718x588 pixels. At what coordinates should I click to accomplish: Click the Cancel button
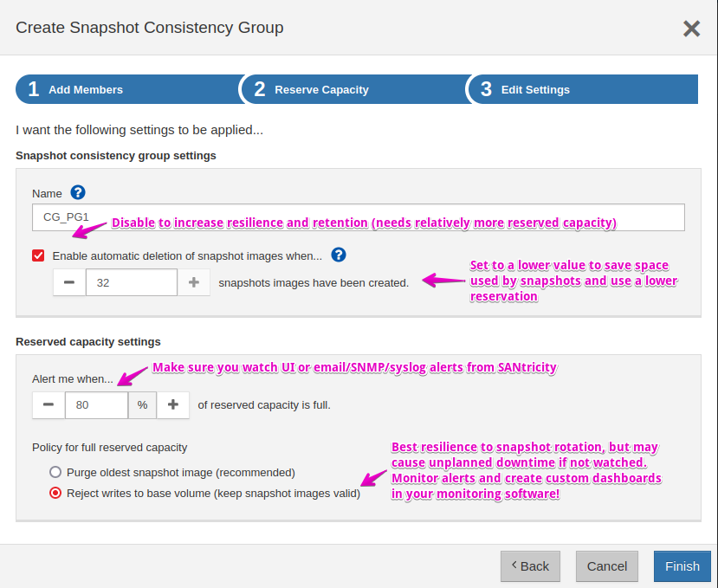point(607,566)
